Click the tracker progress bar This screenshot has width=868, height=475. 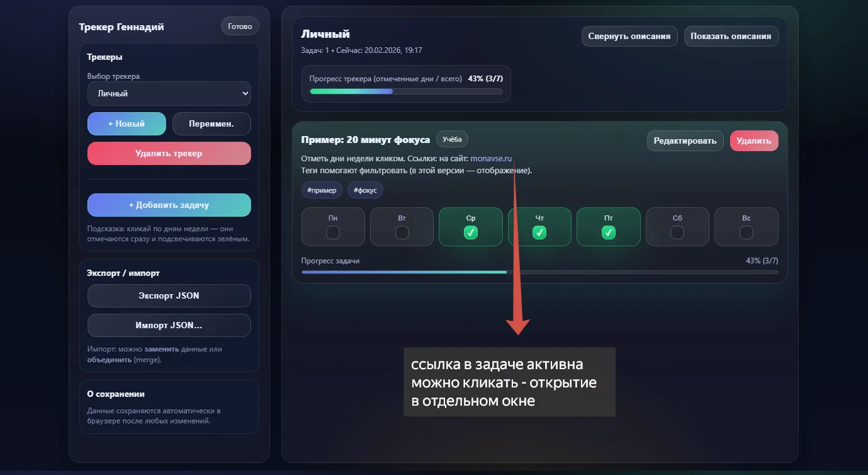(406, 91)
